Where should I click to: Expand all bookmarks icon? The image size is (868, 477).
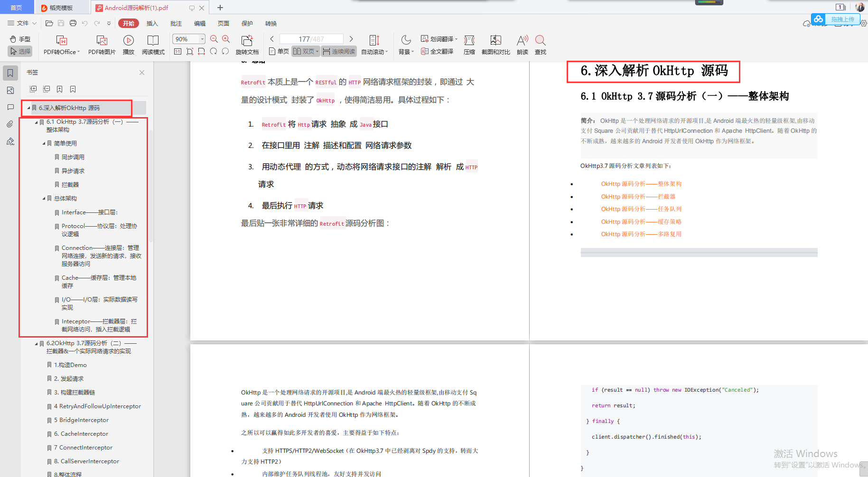point(33,89)
